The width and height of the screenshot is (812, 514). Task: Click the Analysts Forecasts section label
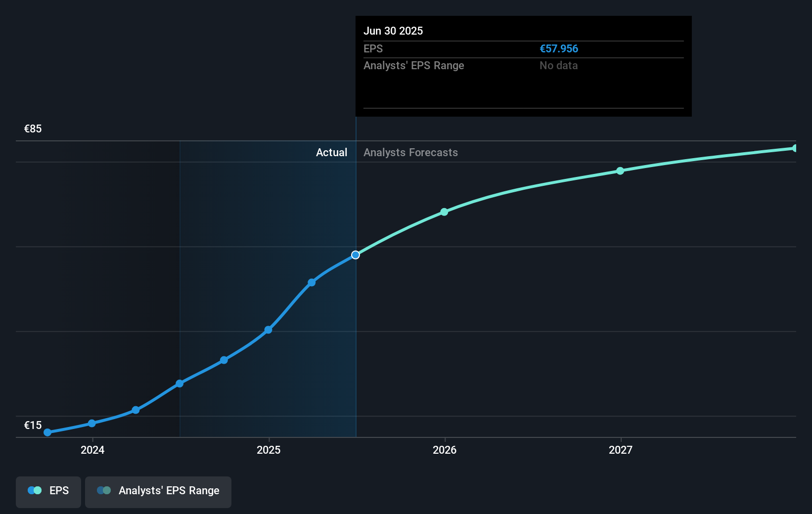(410, 153)
